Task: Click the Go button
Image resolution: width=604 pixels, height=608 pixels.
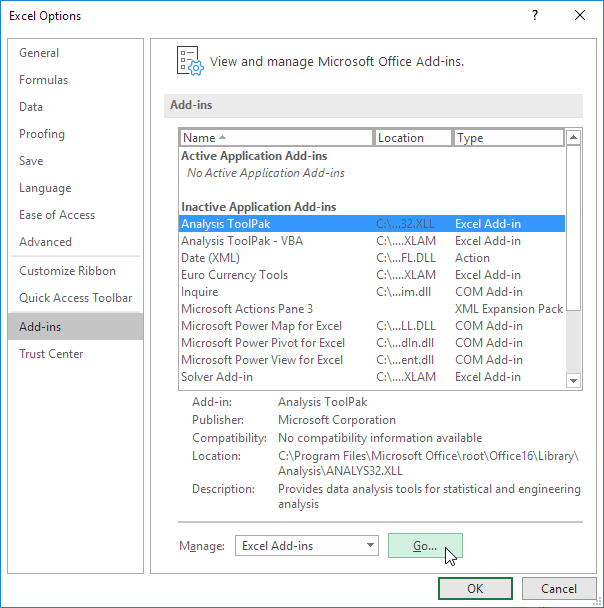Action: point(425,546)
